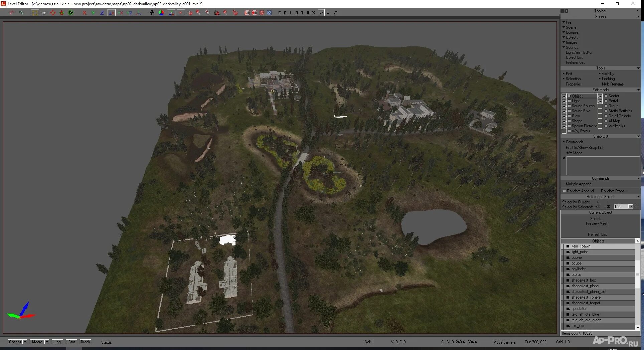Lock to the blue Z axis
Viewport: 644px width, 350px height.
point(102,13)
